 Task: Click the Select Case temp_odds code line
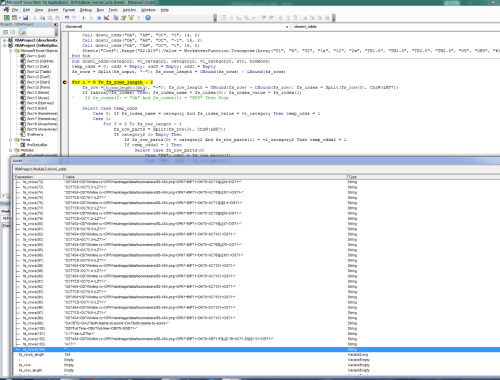(x=110, y=108)
